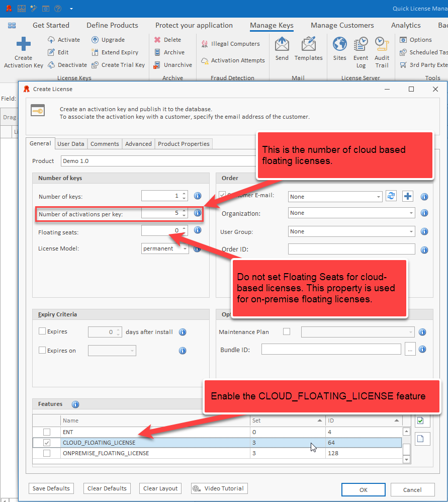The image size is (448, 502).
Task: Click the Delete key red X icon
Action: (157, 40)
